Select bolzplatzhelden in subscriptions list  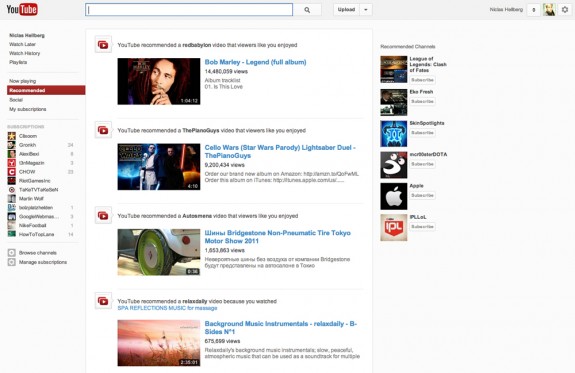[36, 208]
